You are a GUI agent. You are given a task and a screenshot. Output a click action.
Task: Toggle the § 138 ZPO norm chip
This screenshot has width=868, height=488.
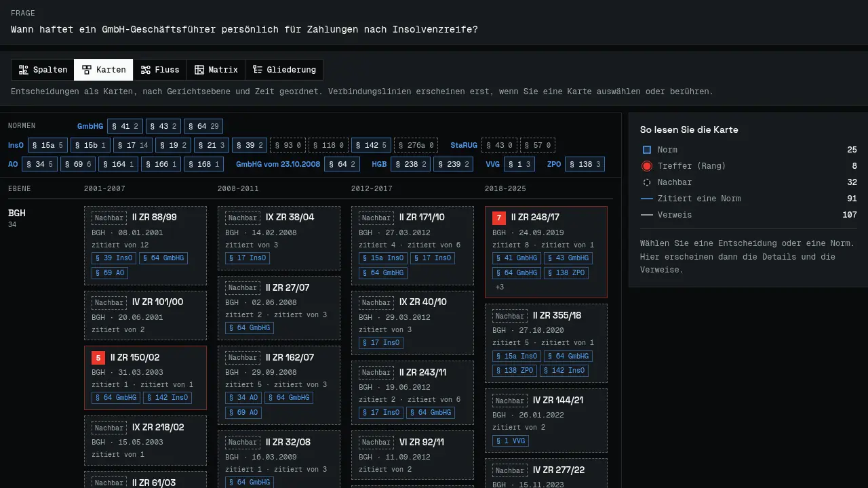[x=585, y=164]
